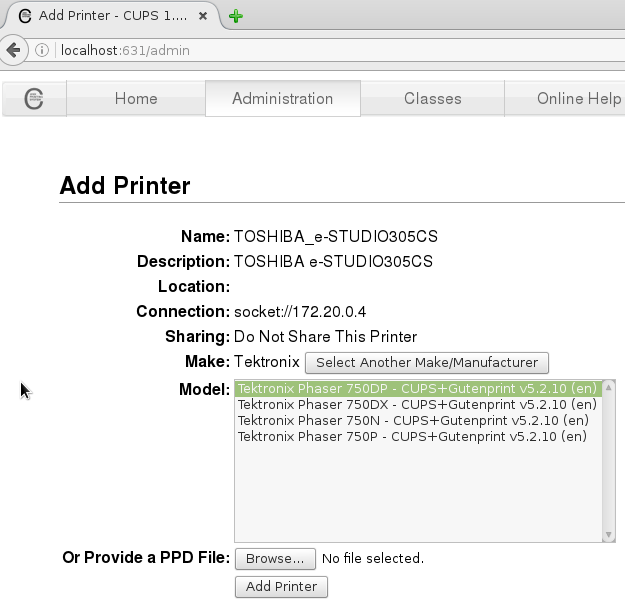
Task: Open new tab with green plus icon
Action: pyautogui.click(x=236, y=16)
